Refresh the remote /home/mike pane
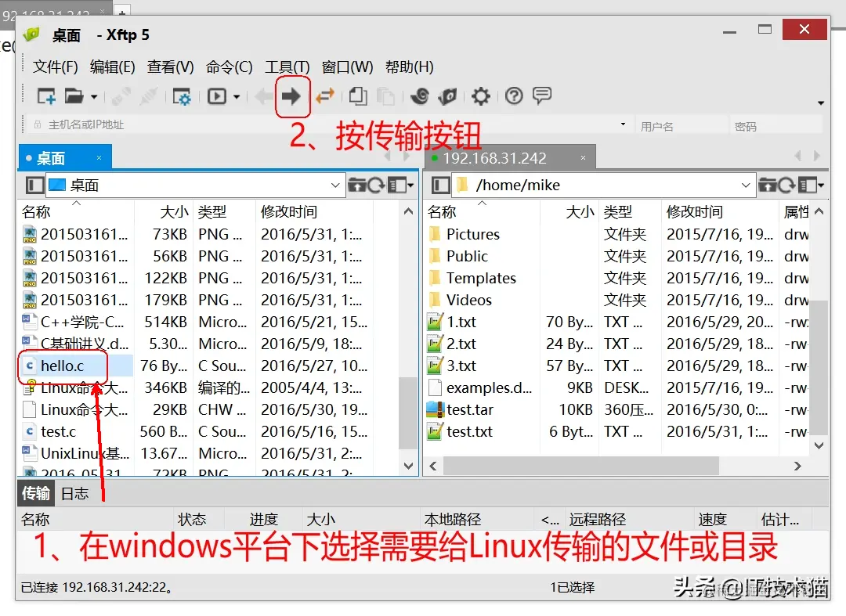 [x=787, y=186]
